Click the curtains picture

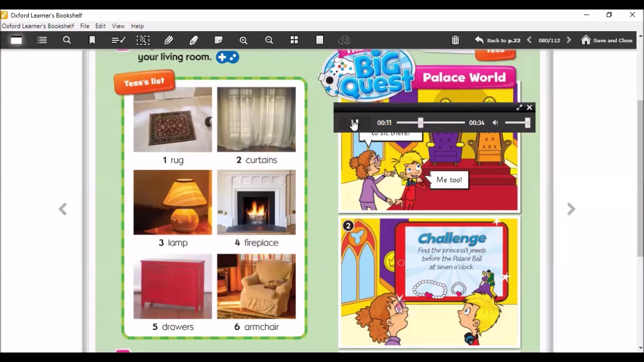[x=256, y=120]
